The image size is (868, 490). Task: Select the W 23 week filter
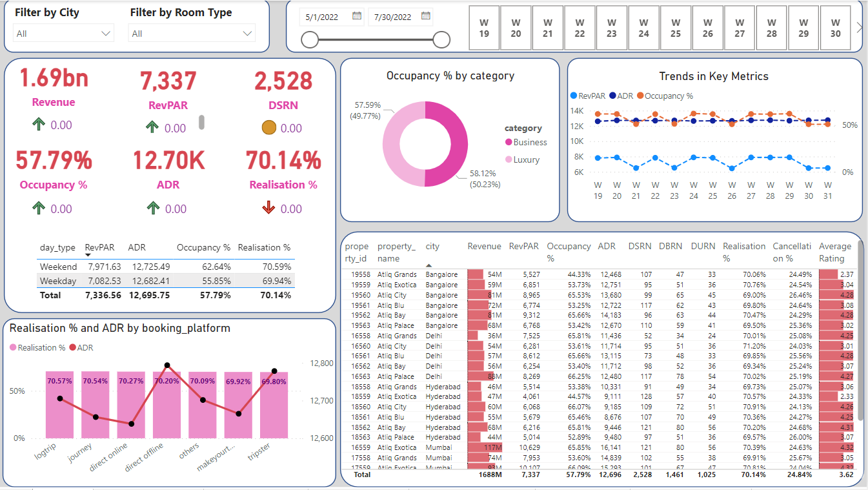[x=612, y=27]
